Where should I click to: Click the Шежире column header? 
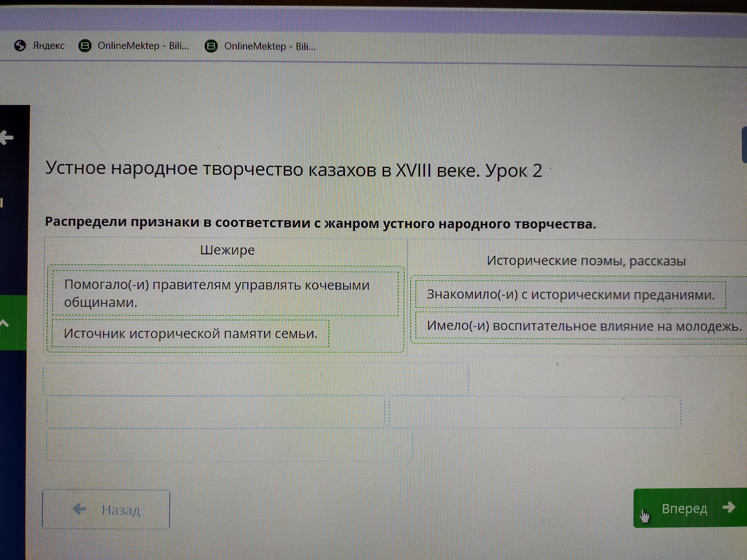pos(227,250)
